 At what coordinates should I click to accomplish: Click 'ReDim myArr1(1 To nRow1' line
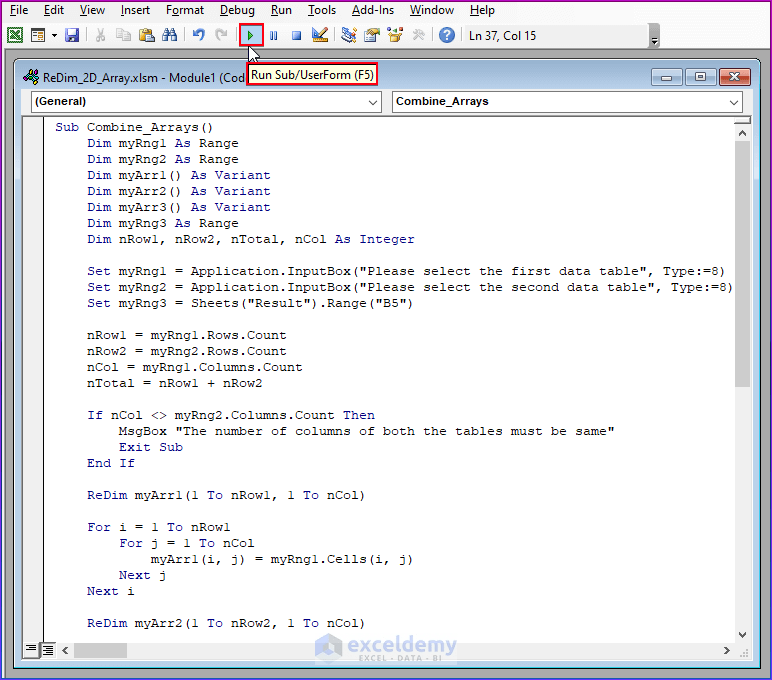pos(226,495)
